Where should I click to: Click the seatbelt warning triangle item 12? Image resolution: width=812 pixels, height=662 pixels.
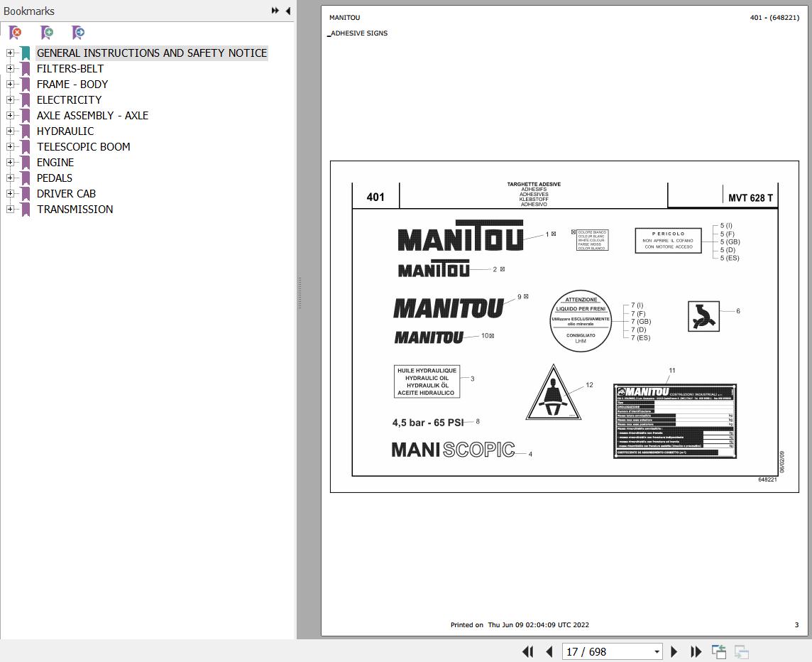pyautogui.click(x=553, y=392)
